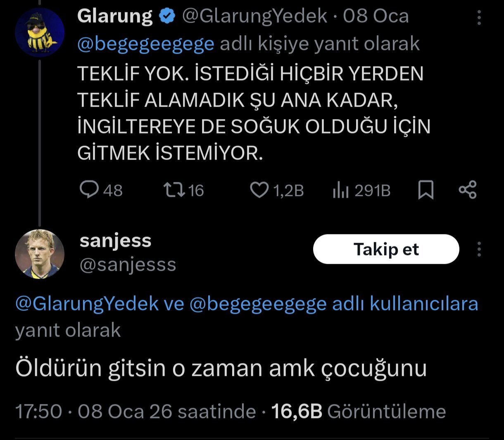Like Glarung's tweet with heart icon
504x440 pixels.
[x=260, y=190]
